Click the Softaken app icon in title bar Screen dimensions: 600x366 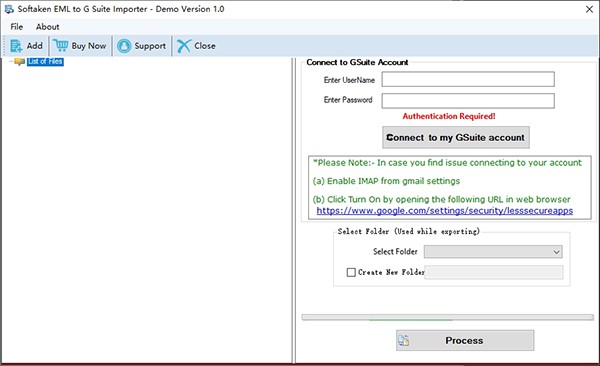pos(9,9)
